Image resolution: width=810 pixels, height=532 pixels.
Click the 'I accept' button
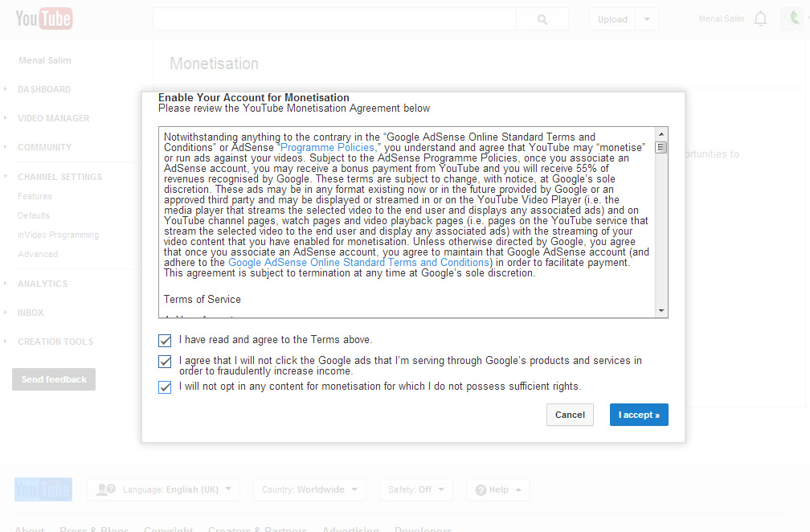pos(639,415)
